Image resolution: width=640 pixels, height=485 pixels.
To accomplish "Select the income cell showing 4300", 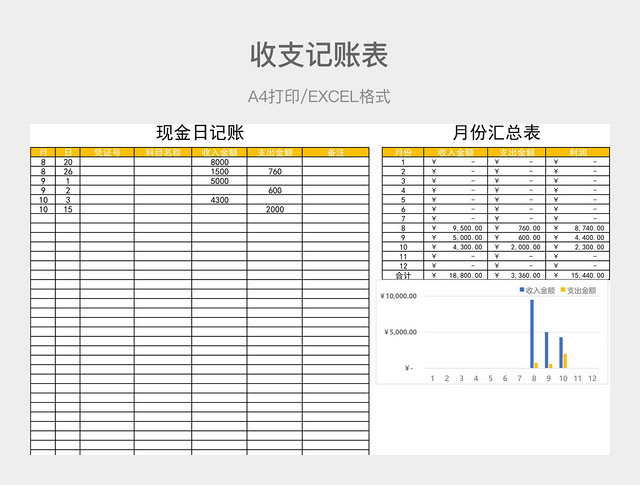I will coord(219,200).
